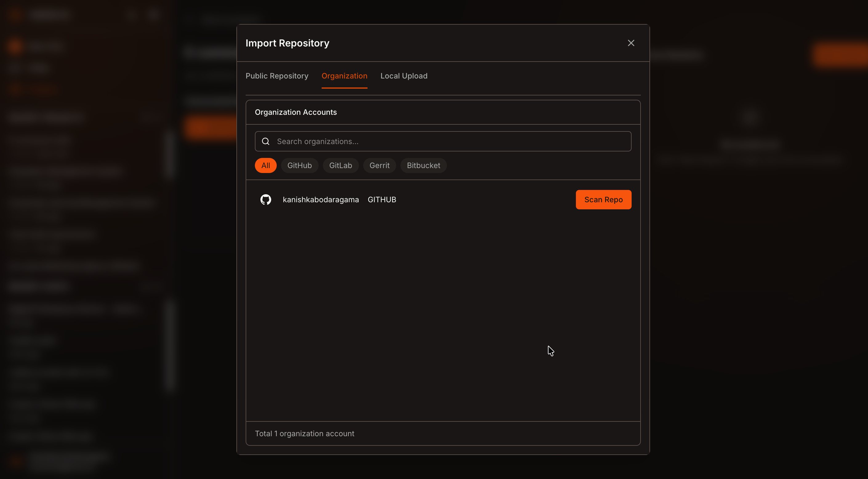Select the kanishkabodaragama account name
The height and width of the screenshot is (479, 868).
pos(320,199)
